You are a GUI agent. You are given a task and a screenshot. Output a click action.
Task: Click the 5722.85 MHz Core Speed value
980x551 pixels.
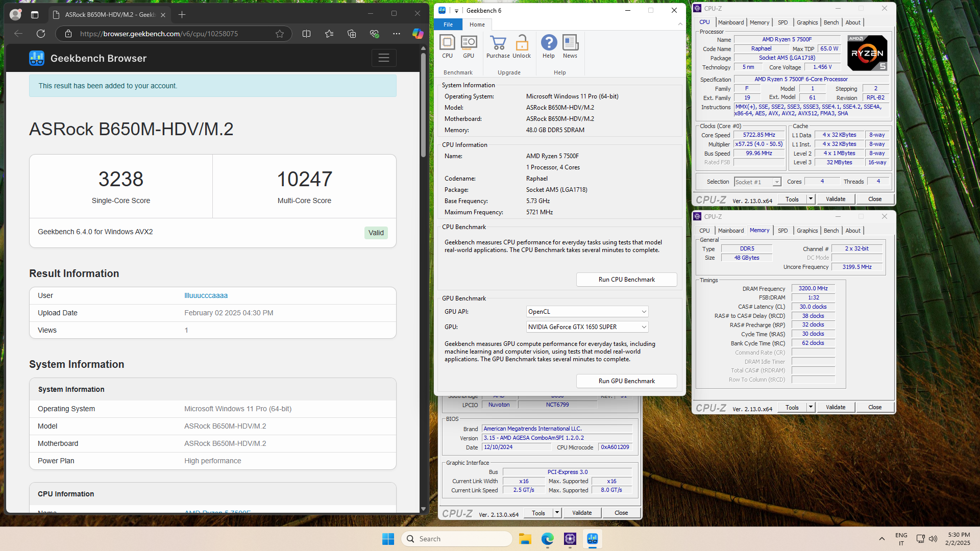(x=759, y=135)
